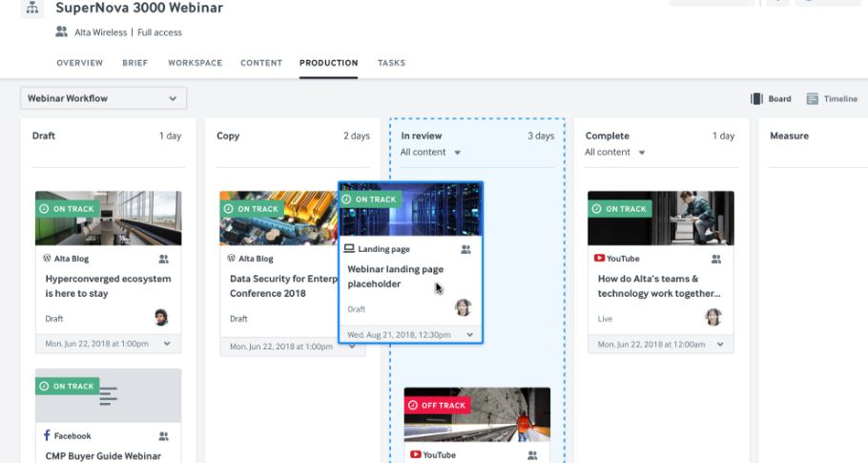Click YouTube icon on How do Alta's teams card
The image size is (868, 463).
pyautogui.click(x=599, y=258)
